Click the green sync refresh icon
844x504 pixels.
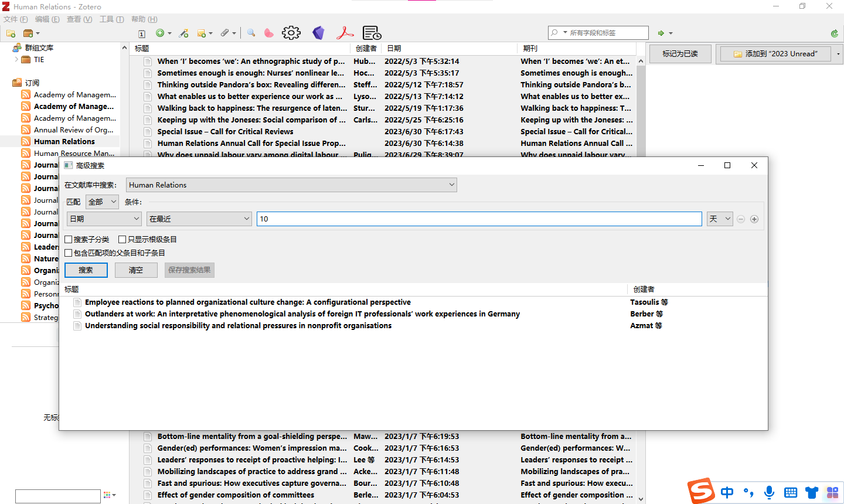[x=834, y=33]
